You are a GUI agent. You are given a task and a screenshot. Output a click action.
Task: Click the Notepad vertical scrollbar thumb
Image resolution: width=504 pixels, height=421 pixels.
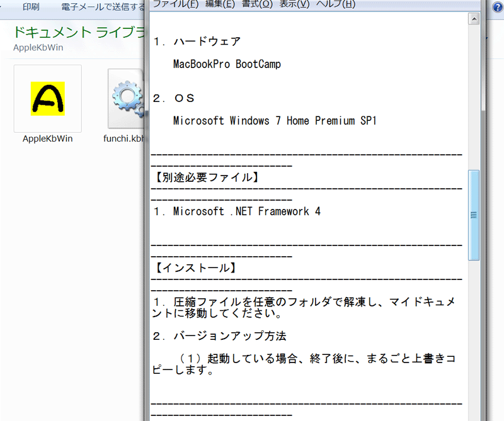point(474,215)
